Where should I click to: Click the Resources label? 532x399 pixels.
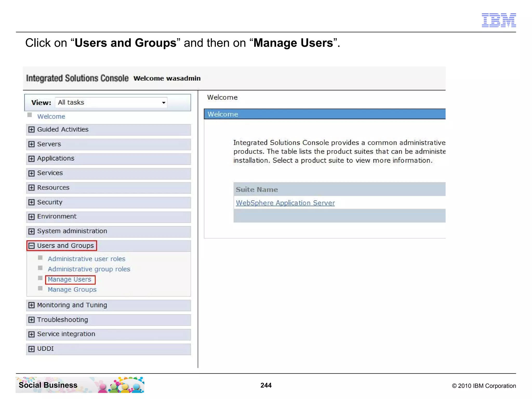tap(53, 188)
